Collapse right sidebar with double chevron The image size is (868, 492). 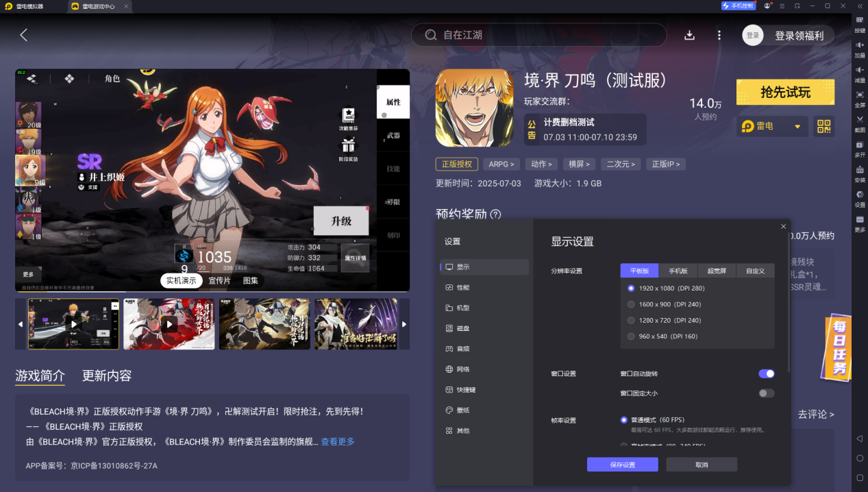(860, 5)
